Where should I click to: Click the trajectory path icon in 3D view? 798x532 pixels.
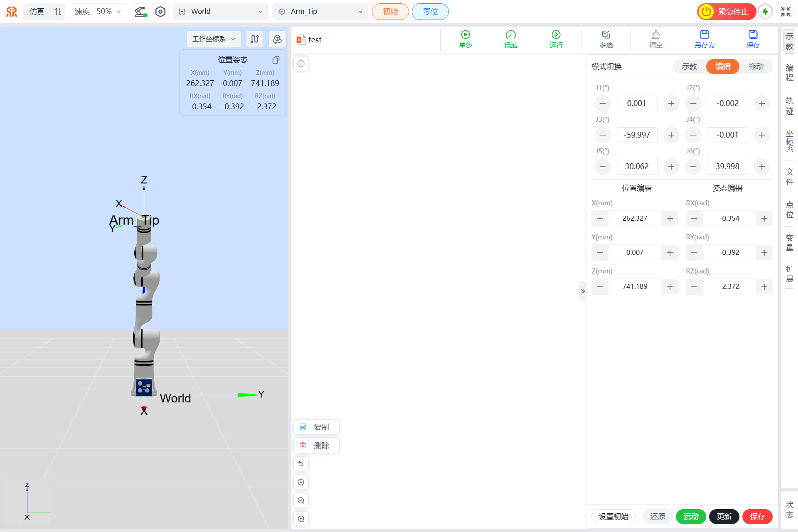pyautogui.click(x=255, y=39)
